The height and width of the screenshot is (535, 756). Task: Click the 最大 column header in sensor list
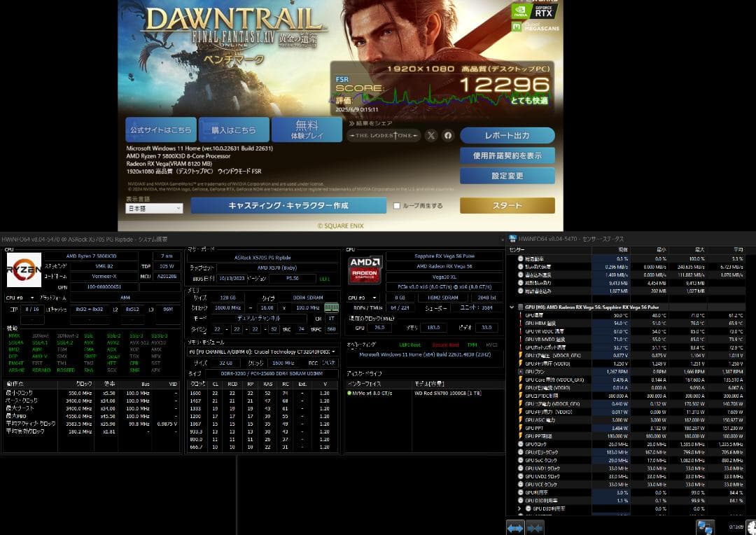point(697,249)
